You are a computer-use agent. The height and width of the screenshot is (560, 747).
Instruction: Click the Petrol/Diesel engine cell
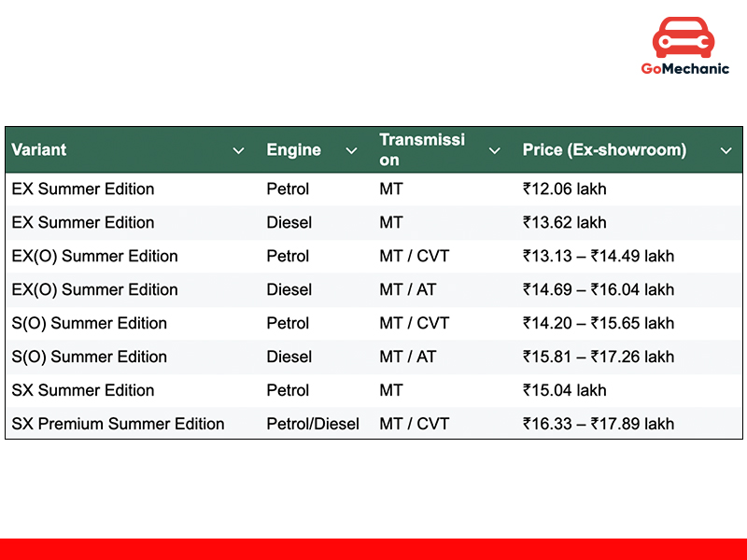click(x=313, y=424)
